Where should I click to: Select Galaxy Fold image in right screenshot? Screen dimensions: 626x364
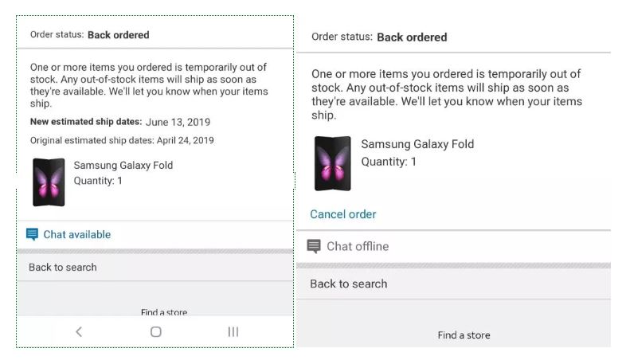click(332, 162)
